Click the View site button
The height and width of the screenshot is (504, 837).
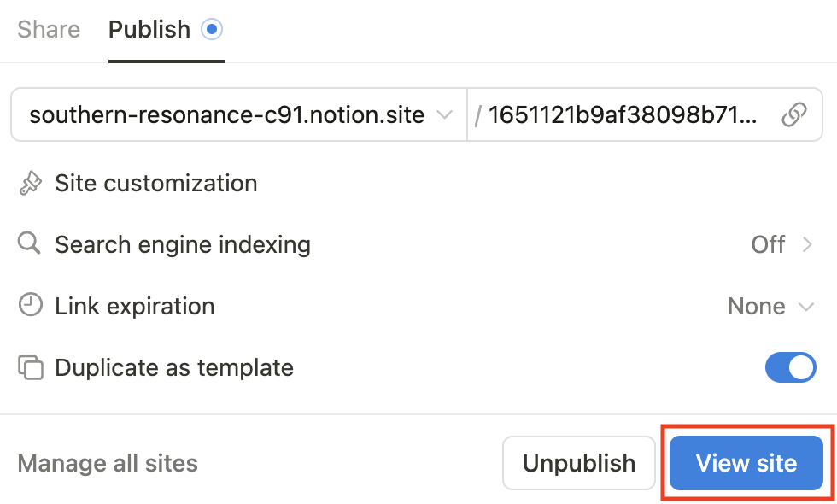click(x=746, y=463)
